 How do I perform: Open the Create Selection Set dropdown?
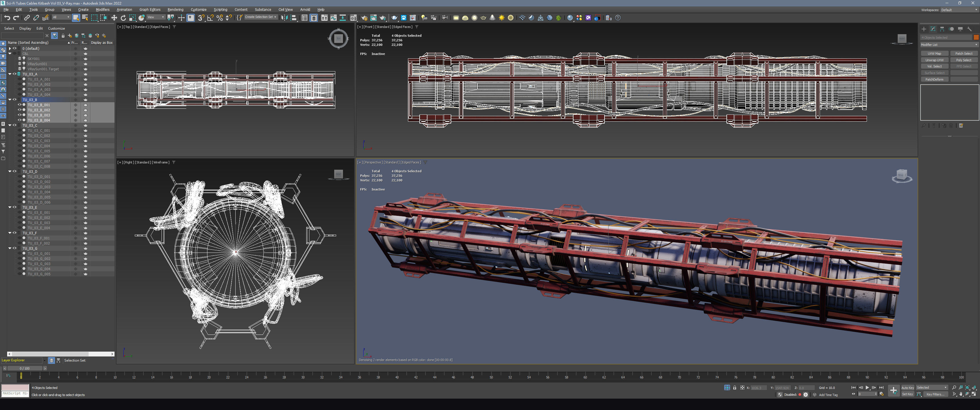click(261, 17)
